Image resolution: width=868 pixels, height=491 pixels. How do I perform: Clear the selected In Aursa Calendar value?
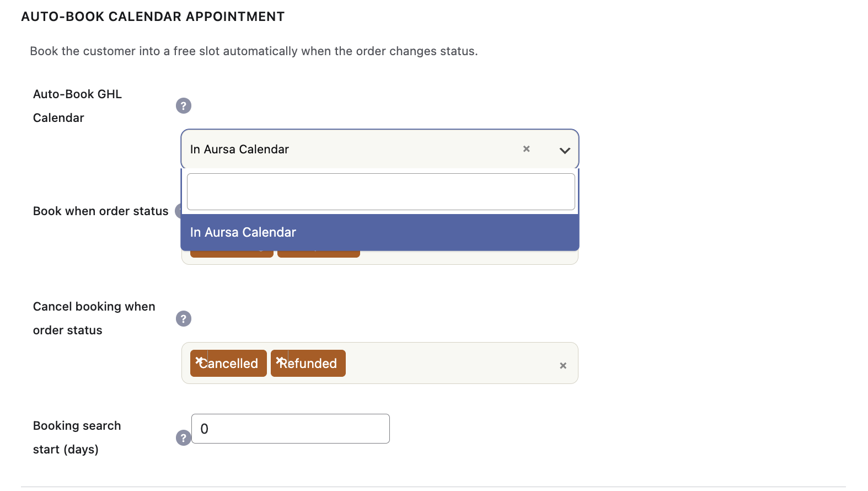pos(526,149)
